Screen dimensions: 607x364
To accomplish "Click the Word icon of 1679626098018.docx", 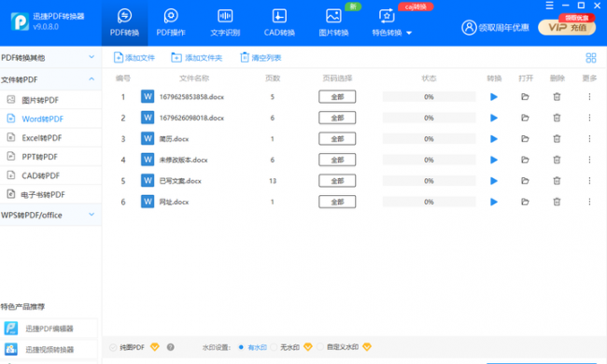I will click(x=148, y=118).
